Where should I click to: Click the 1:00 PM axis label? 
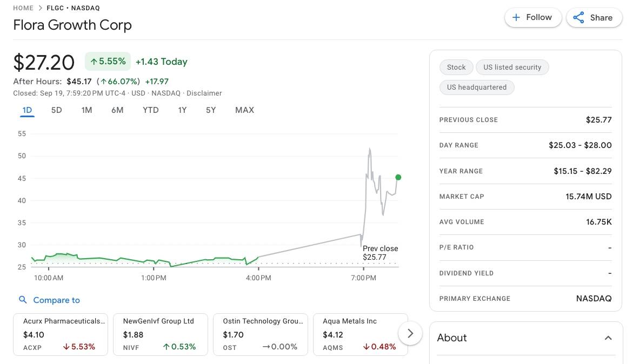click(154, 278)
